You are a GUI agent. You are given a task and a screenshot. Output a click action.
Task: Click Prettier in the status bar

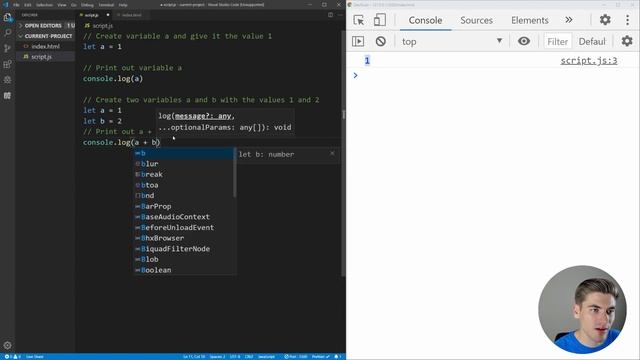pyautogui.click(x=321, y=356)
